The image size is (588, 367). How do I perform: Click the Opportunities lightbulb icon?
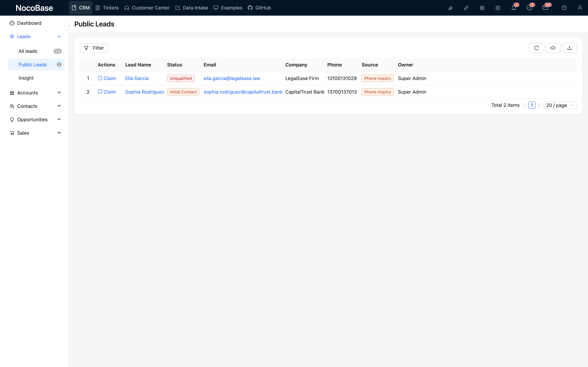click(x=12, y=119)
